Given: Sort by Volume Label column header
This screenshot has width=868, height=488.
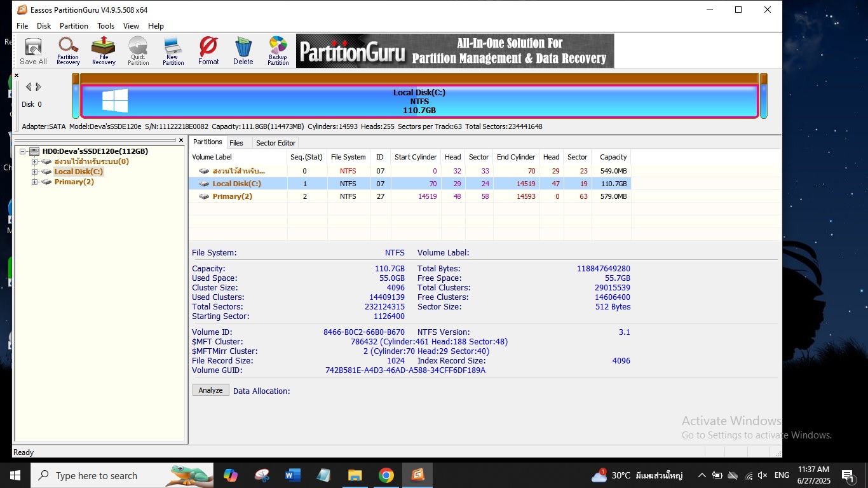Looking at the screenshot, I should coord(238,157).
